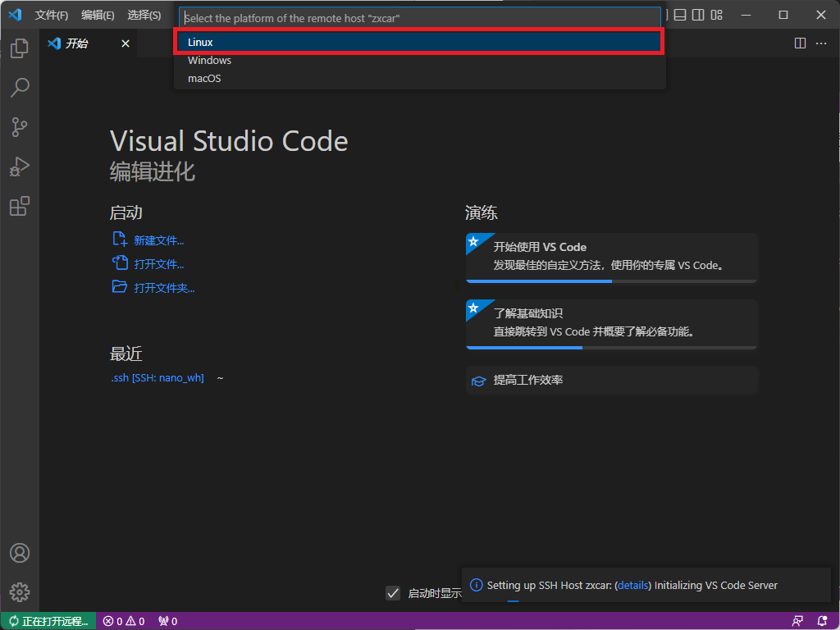
Task: Open the 编辑(E) menu
Action: point(98,15)
